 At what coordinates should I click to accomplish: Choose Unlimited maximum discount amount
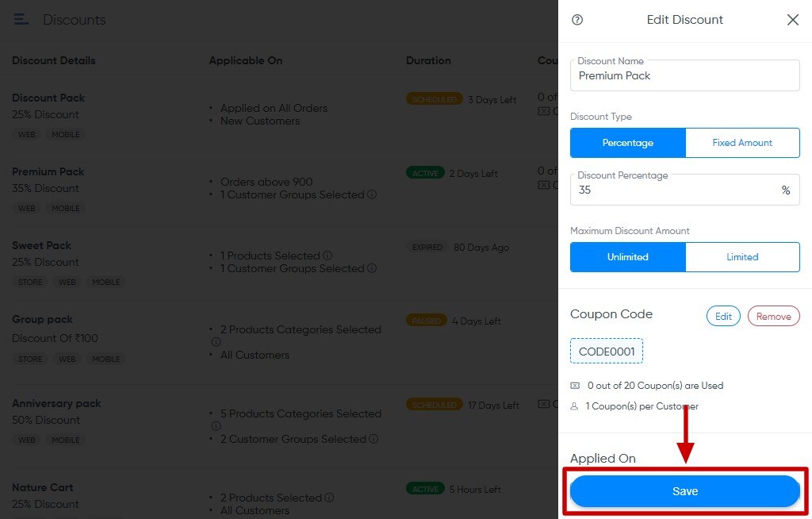point(627,257)
